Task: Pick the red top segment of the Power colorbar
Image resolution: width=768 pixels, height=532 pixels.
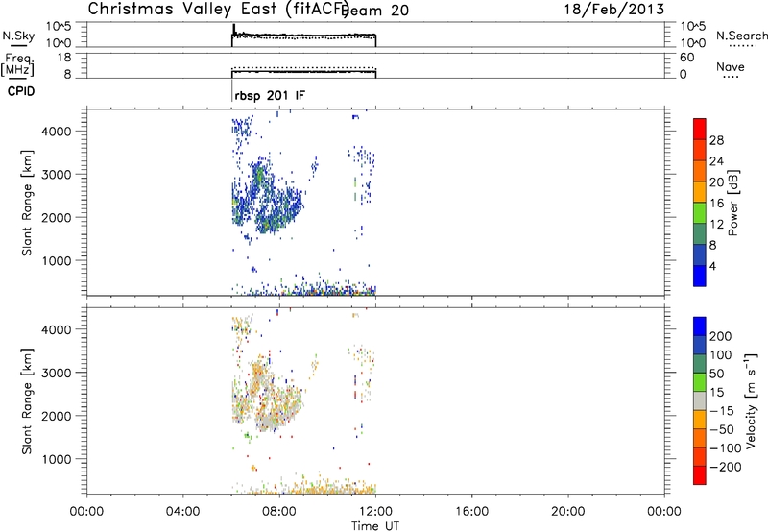Action: tap(700, 130)
